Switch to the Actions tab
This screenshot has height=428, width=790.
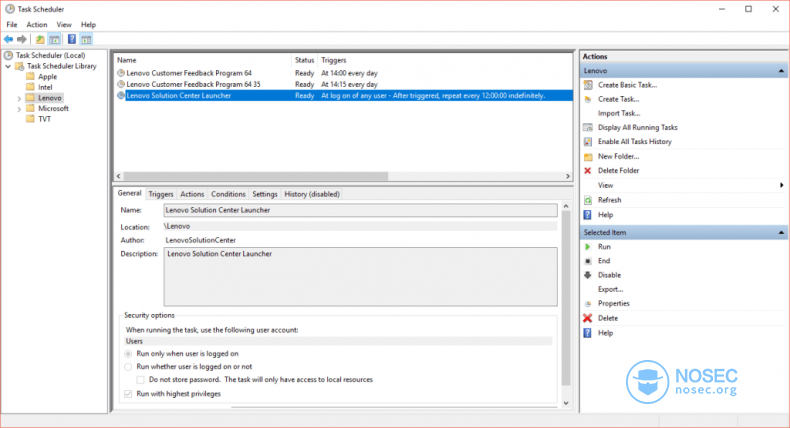pos(192,194)
